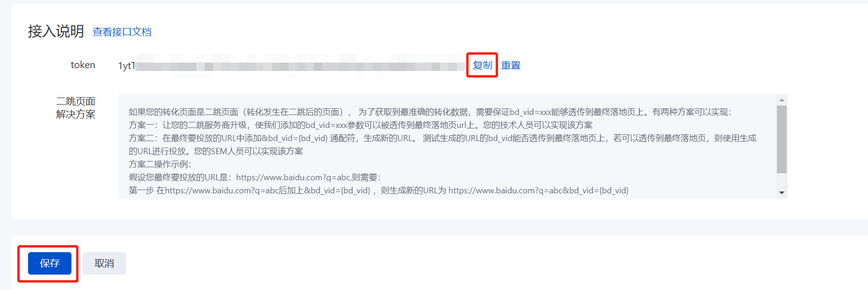
Task: Click the token field label
Action: pos(83,65)
